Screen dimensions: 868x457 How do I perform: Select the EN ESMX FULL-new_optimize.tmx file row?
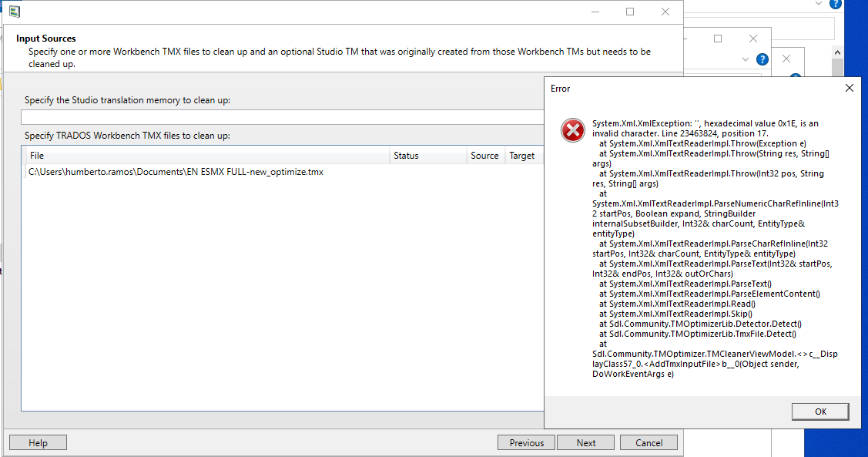(176, 172)
